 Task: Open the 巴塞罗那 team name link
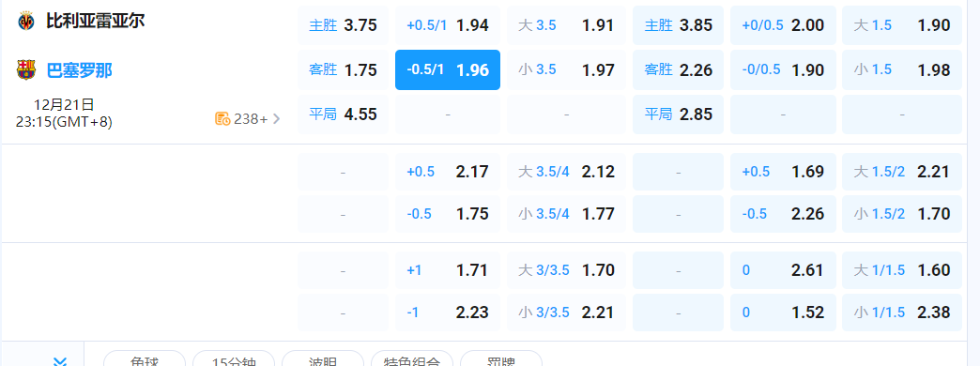80,70
